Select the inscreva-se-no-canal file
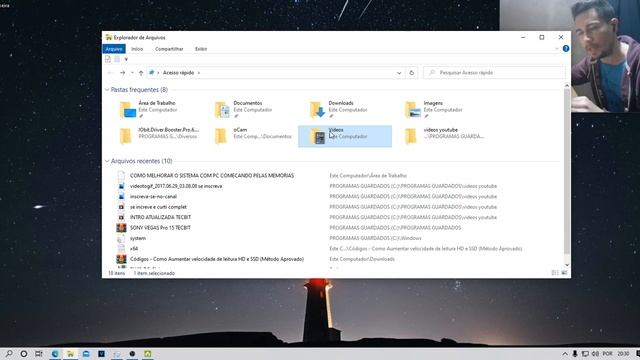The image size is (640, 360). [x=153, y=196]
